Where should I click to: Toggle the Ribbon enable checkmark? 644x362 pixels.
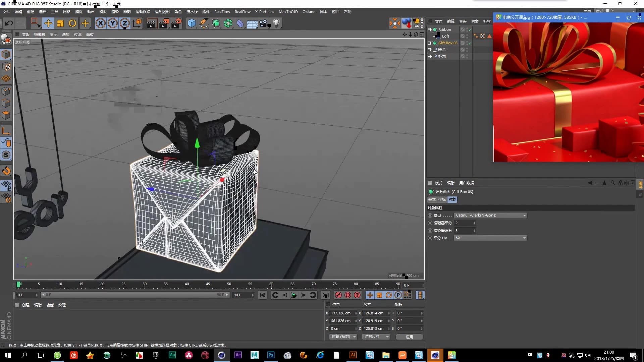(470, 30)
